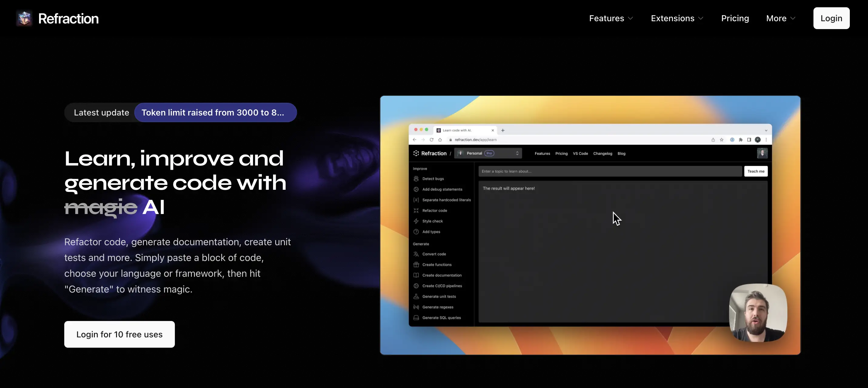
Task: Click the Separate hardcoded literals icon
Action: [416, 200]
